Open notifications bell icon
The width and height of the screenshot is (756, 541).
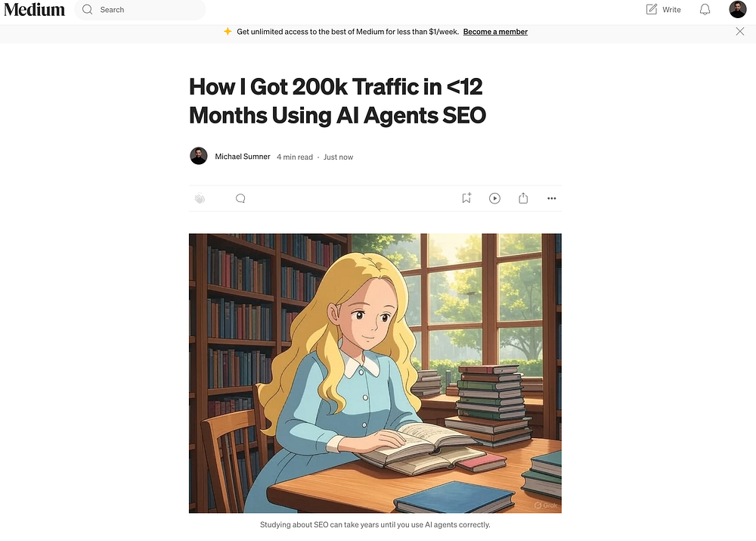(705, 10)
